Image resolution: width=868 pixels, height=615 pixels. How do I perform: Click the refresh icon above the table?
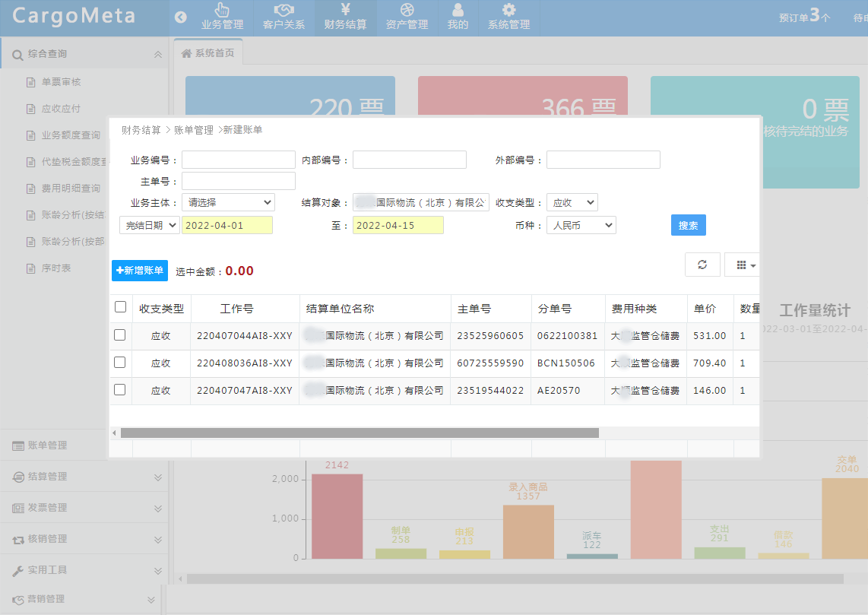click(x=702, y=265)
